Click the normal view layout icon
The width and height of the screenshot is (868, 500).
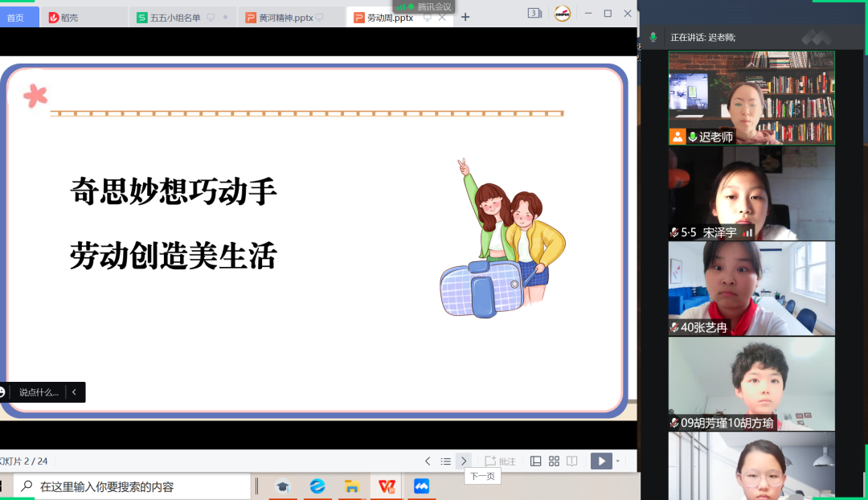coord(535,461)
